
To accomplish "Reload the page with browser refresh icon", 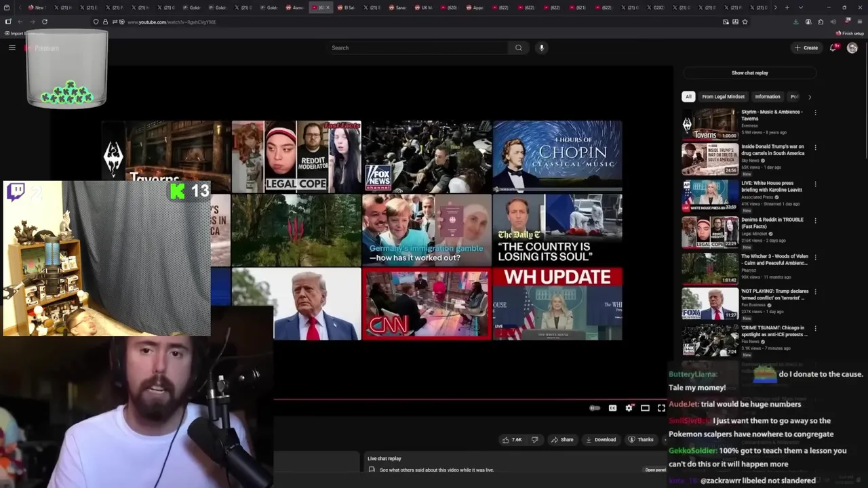I will (x=45, y=22).
